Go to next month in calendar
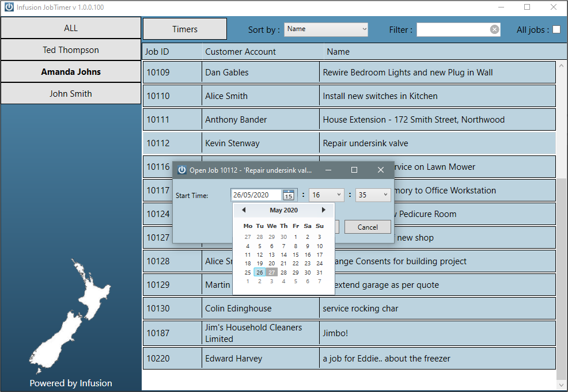This screenshot has height=392, width=568. 324,210
